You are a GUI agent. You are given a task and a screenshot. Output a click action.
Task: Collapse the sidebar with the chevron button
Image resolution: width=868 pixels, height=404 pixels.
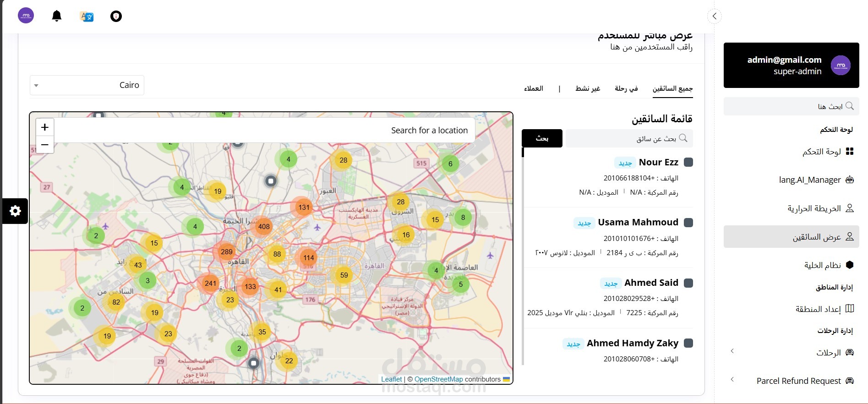tap(714, 16)
